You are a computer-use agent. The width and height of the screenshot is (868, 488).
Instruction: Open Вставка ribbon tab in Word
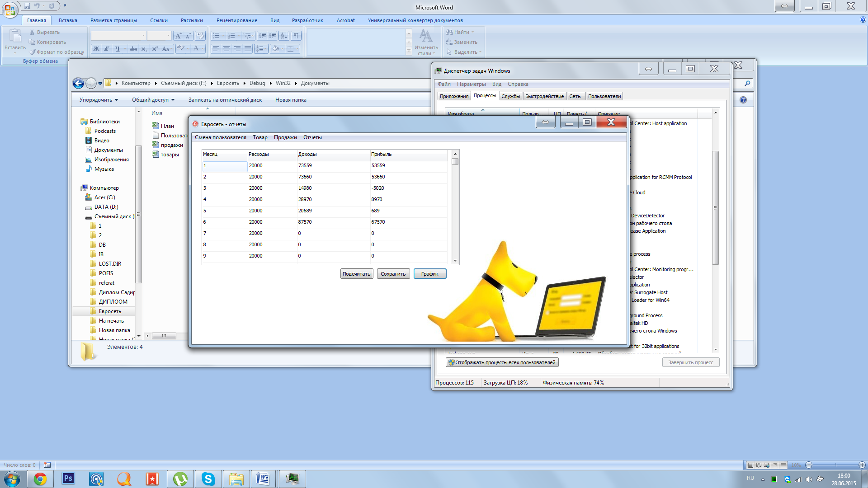point(68,20)
